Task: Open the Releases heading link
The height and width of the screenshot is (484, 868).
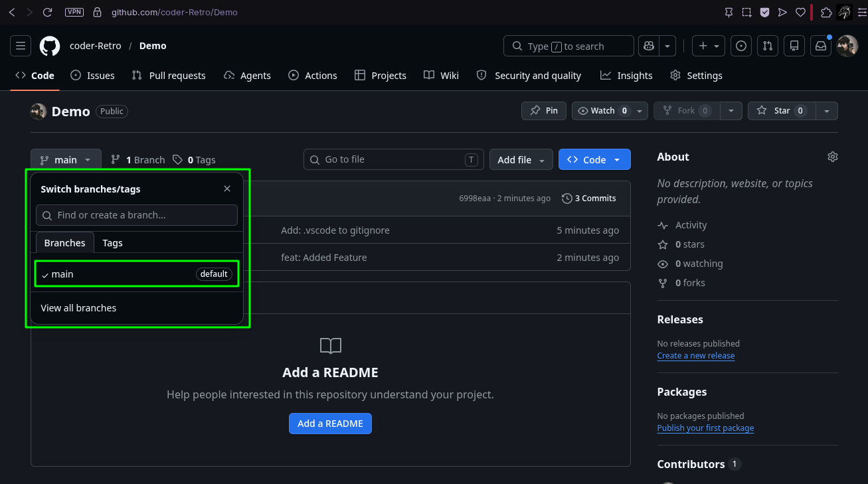Action: 680,319
